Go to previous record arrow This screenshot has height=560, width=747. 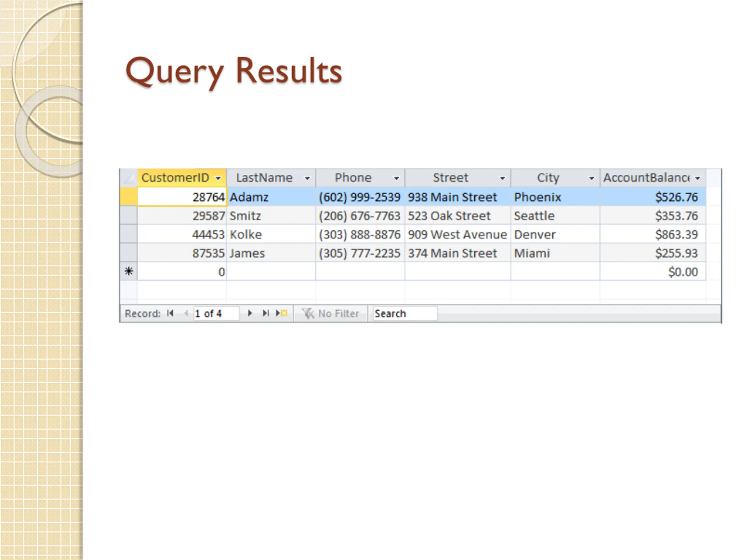tap(186, 313)
